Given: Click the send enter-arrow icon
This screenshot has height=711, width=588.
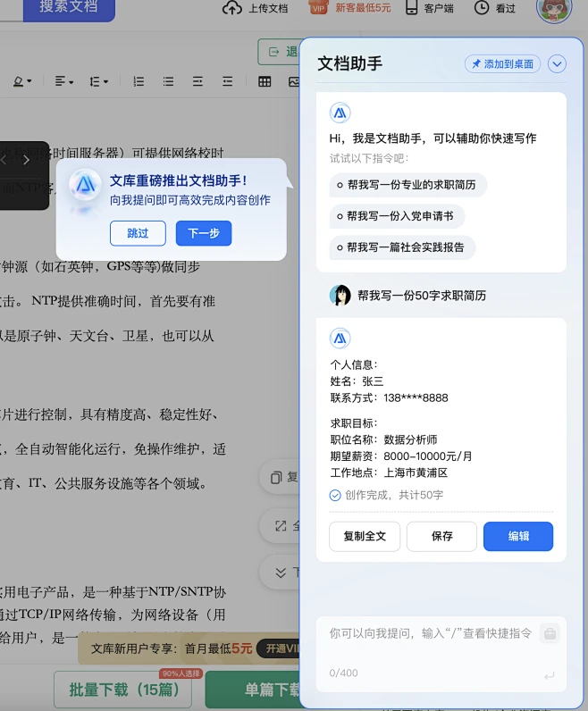Looking at the screenshot, I should [549, 676].
